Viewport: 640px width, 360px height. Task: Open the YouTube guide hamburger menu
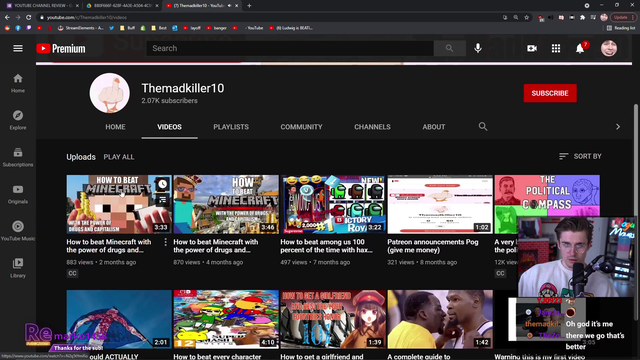coord(18,49)
